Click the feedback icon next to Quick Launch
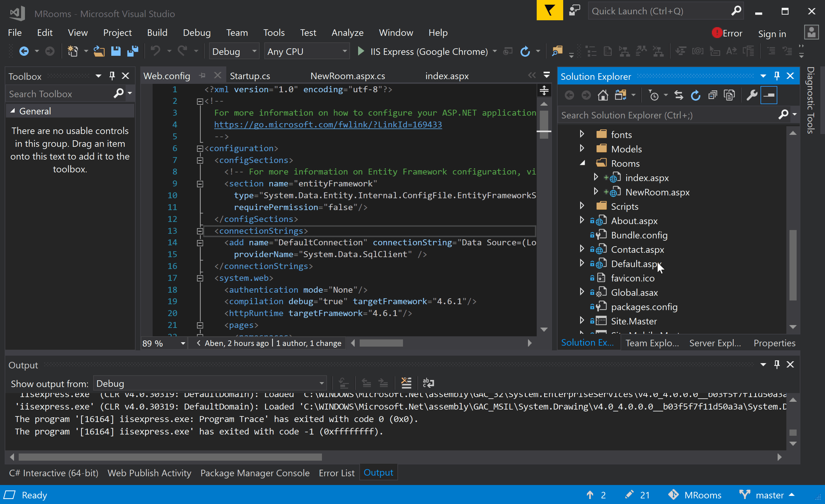Viewport: 825px width, 504px height. click(x=574, y=10)
